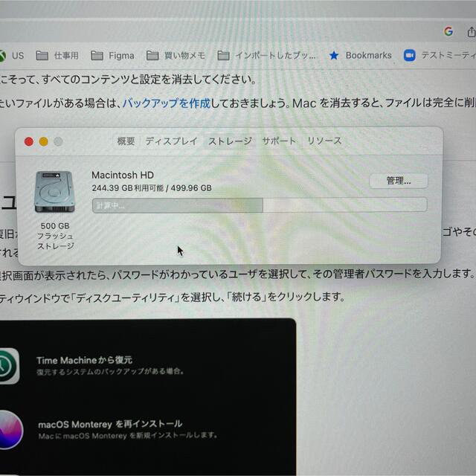Minimize the storage window with the yellow button
476x476 pixels.
(x=44, y=141)
